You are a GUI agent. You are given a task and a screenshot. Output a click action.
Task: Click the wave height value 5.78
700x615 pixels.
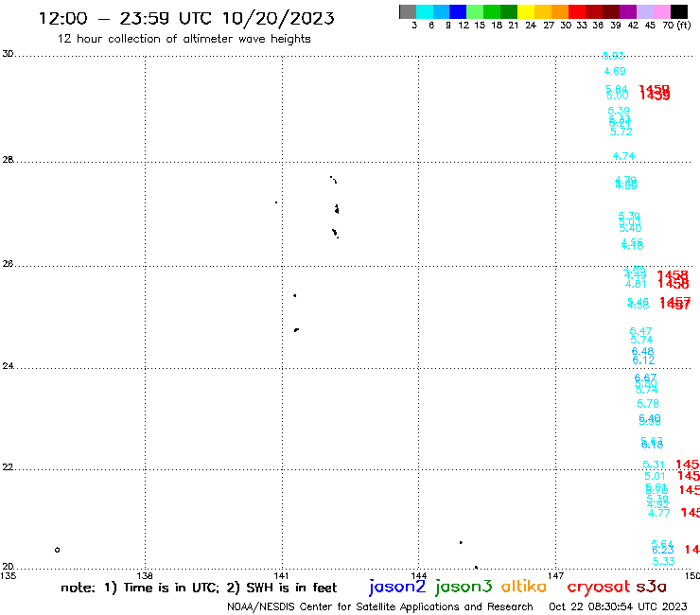[648, 404]
